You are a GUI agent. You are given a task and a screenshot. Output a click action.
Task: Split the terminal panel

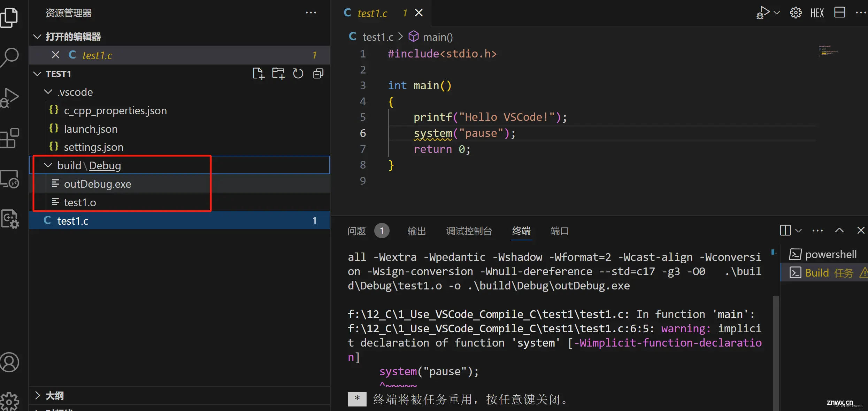tap(785, 230)
